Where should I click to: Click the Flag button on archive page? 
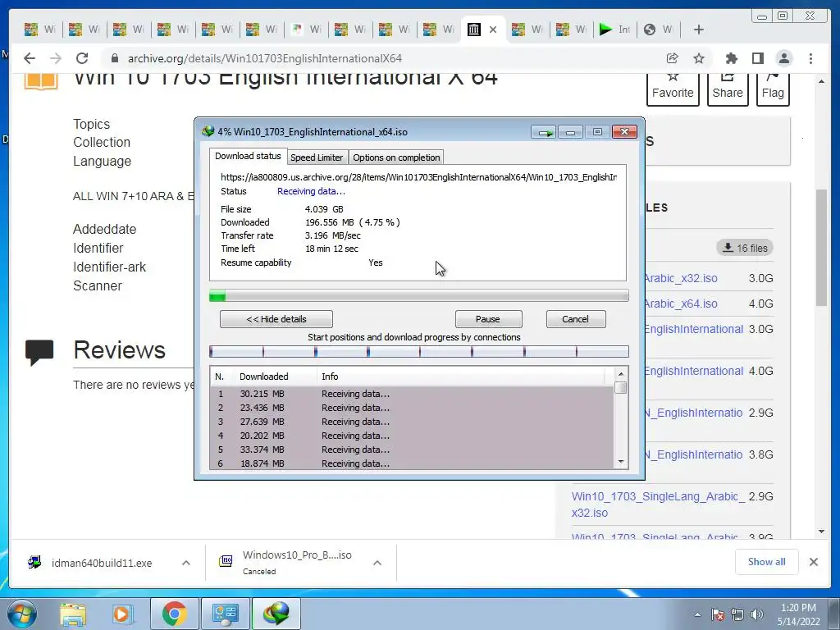pos(773,89)
